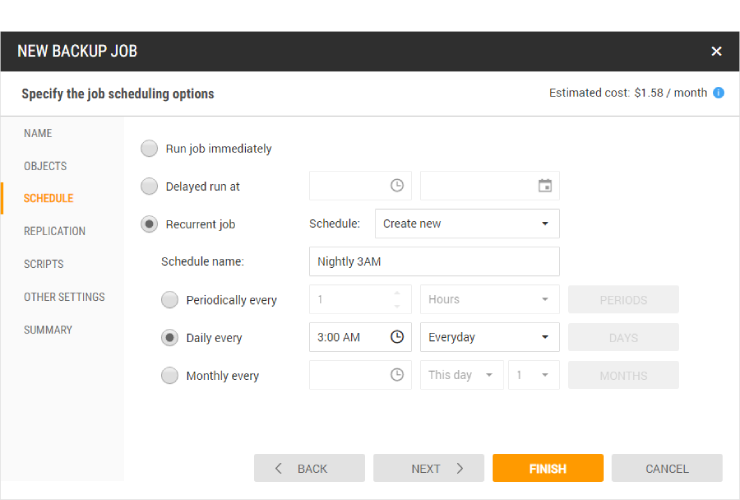Viewport: 740px width, 500px height.
Task: Click the Next button
Action: [x=428, y=468]
